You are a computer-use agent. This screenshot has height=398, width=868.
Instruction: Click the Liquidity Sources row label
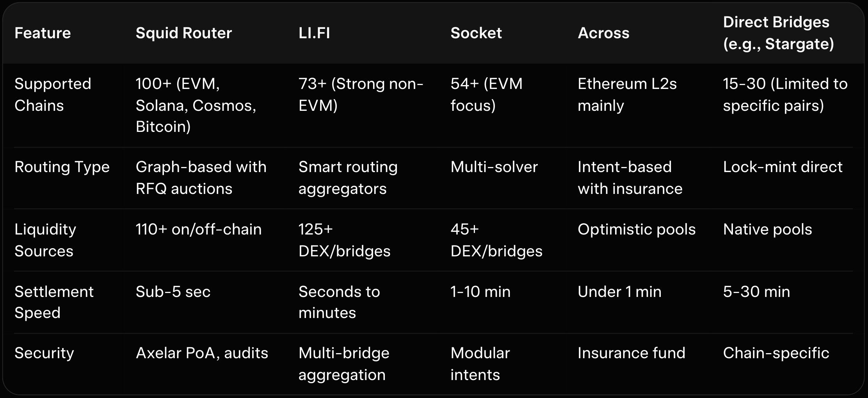tap(45, 240)
